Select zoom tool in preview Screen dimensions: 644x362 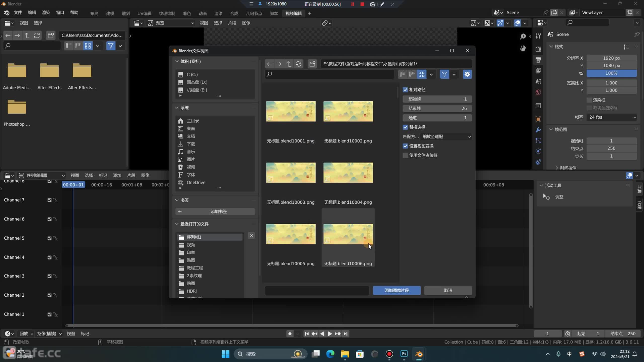[523, 36]
